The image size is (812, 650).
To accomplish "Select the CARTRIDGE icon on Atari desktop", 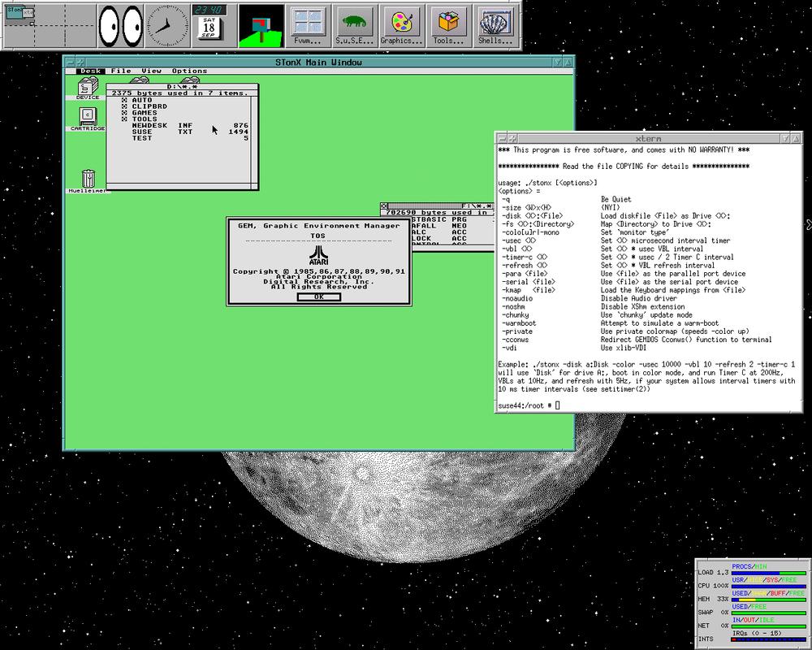I will coord(88,119).
